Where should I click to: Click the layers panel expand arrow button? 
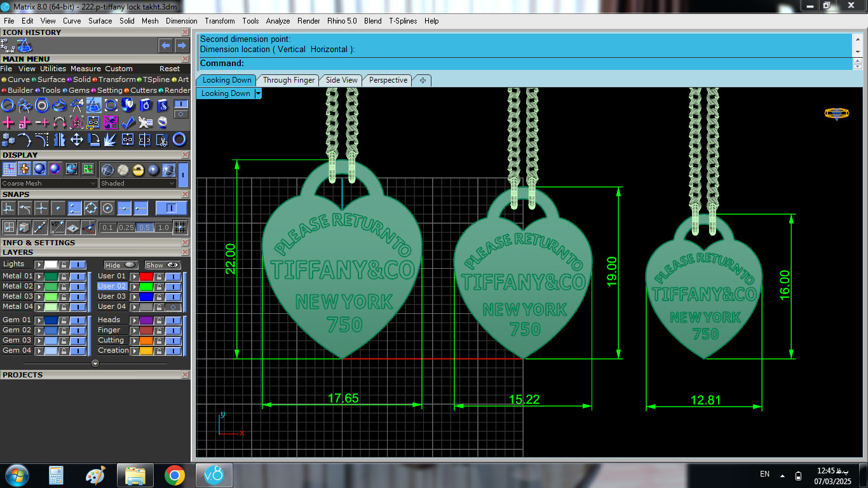95,364
